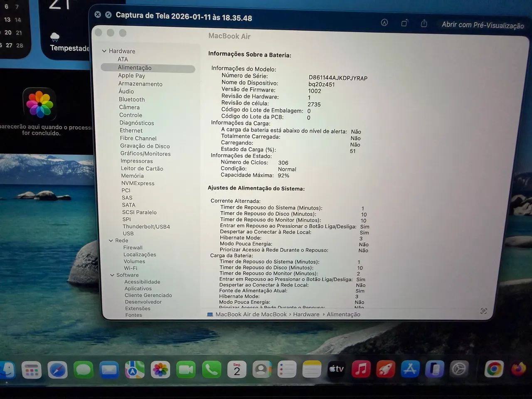Open the Share icon for the screenshot

coord(424,24)
